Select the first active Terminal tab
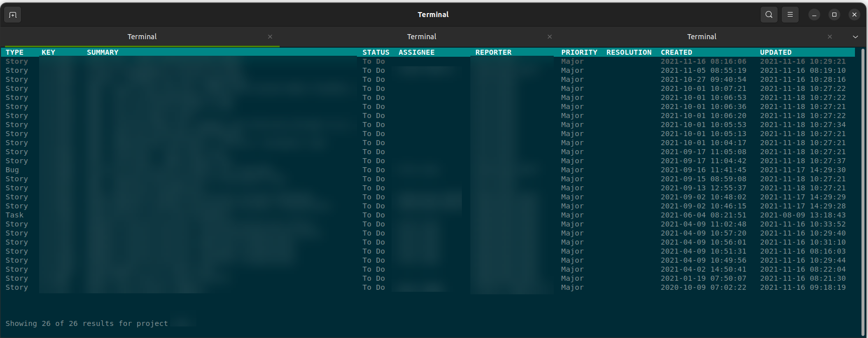The width and height of the screenshot is (868, 338). click(142, 37)
